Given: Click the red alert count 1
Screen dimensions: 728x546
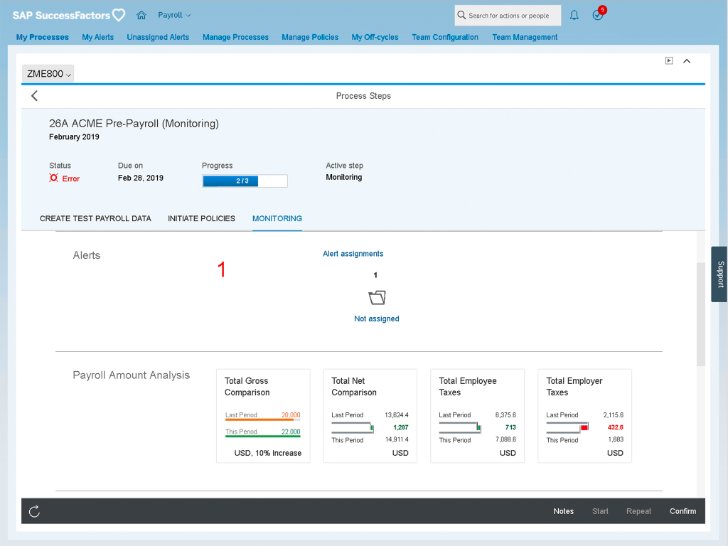Looking at the screenshot, I should coord(221,269).
